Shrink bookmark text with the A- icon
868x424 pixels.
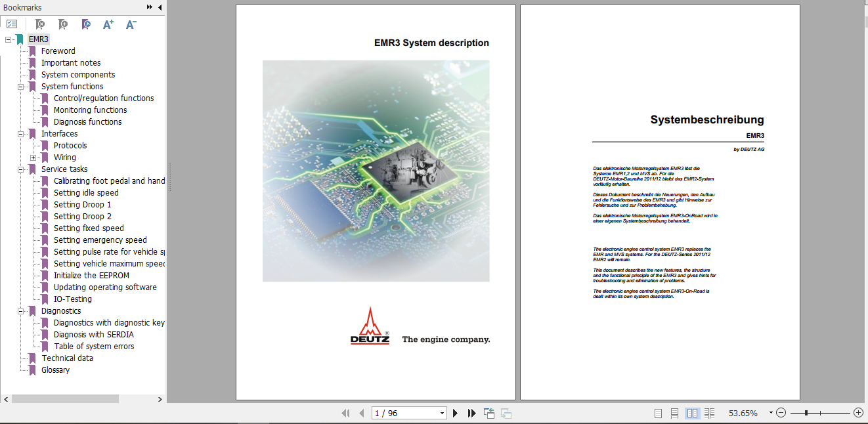click(131, 24)
